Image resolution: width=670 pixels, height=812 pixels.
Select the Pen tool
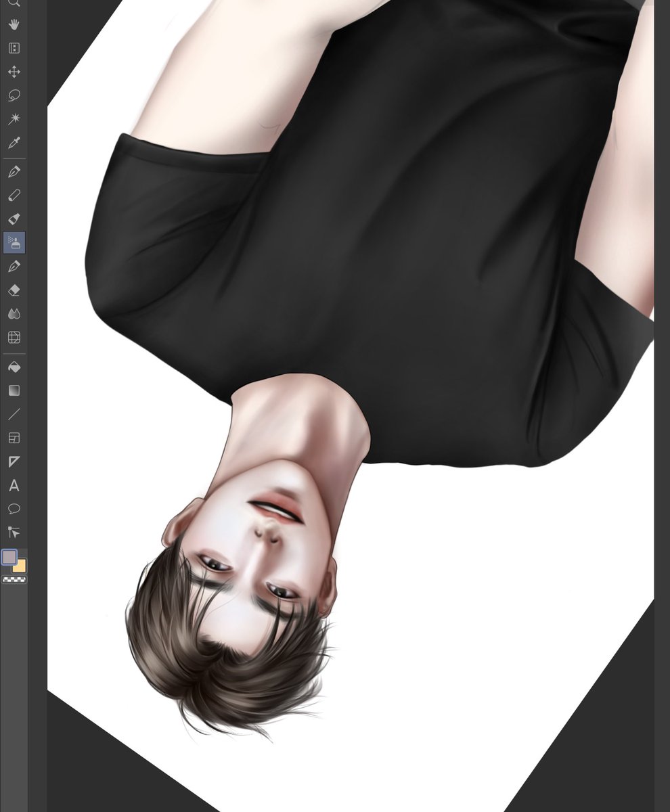click(14, 171)
